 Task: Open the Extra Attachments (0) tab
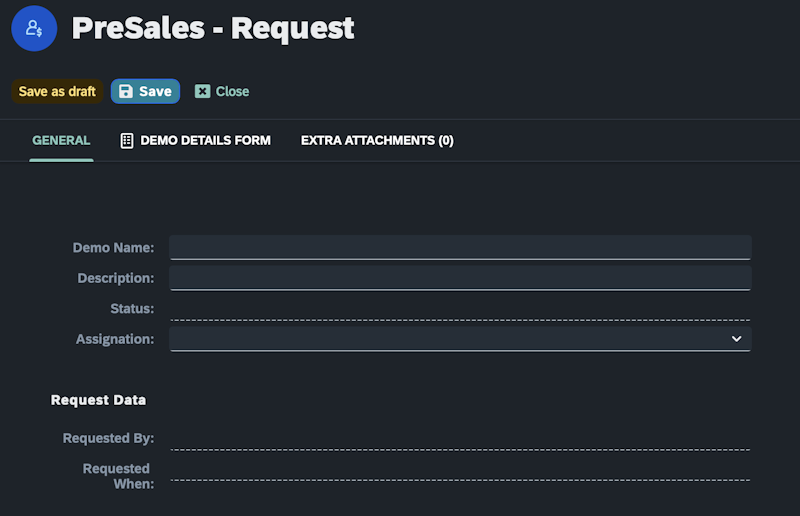tap(377, 141)
